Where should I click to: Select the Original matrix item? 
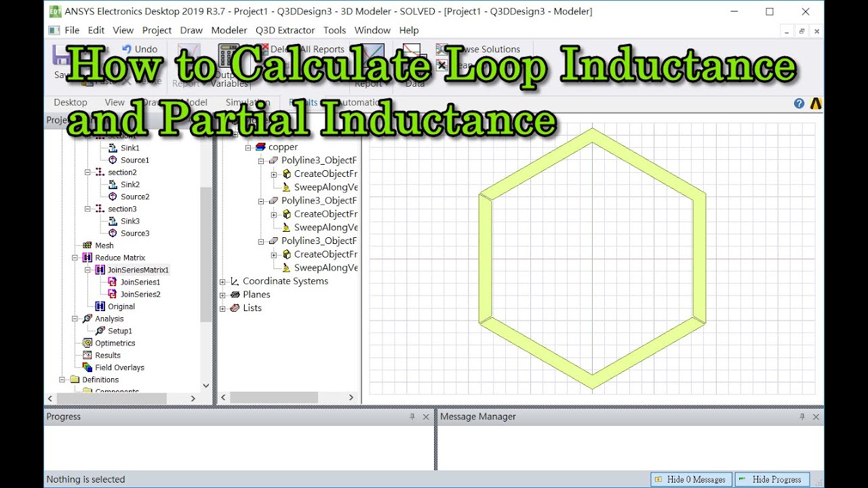click(121, 306)
